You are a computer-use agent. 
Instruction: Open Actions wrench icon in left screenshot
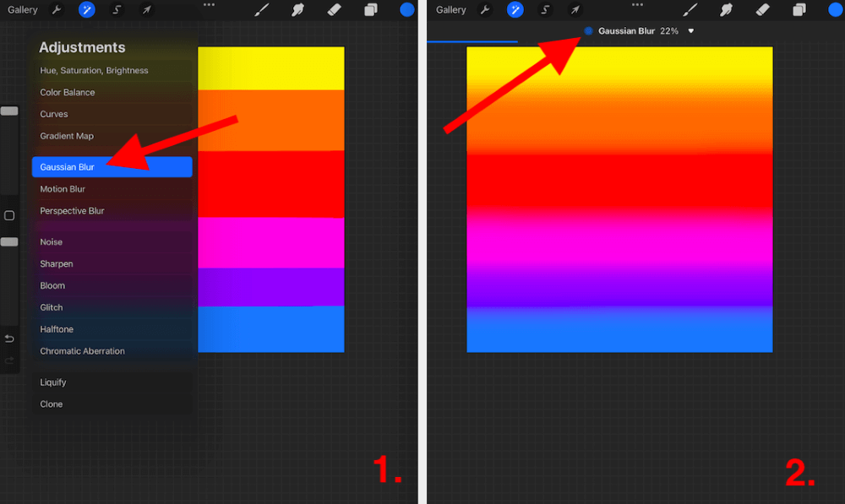click(x=57, y=9)
